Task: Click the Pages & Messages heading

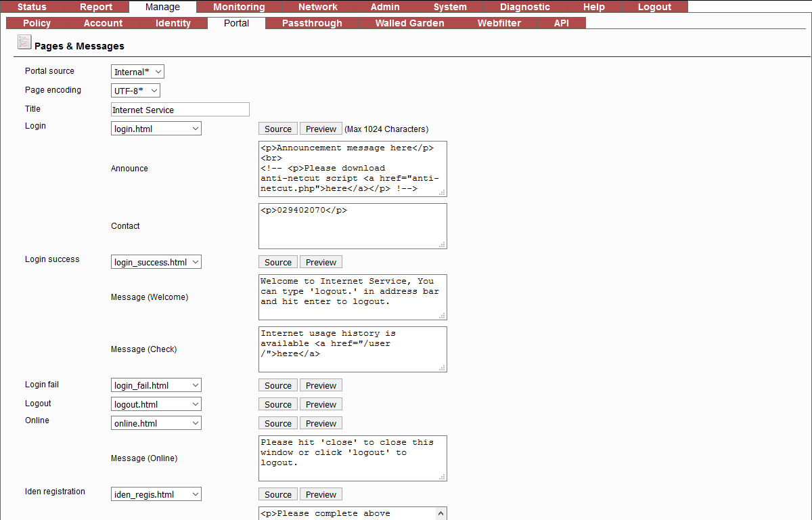Action: click(79, 46)
